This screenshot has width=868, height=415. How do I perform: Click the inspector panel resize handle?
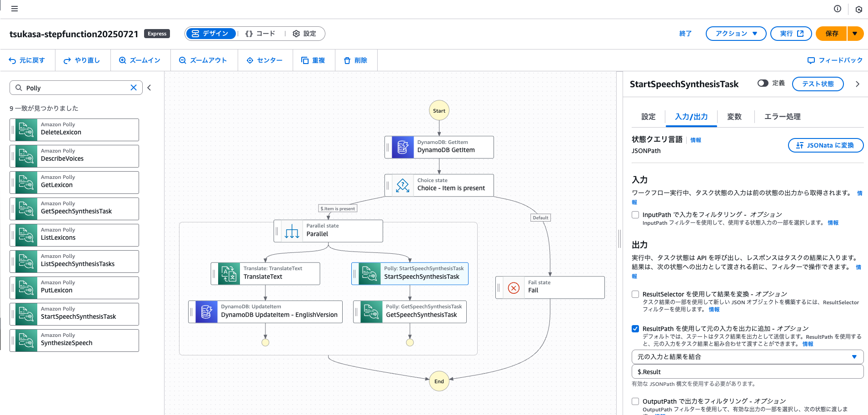pos(619,238)
